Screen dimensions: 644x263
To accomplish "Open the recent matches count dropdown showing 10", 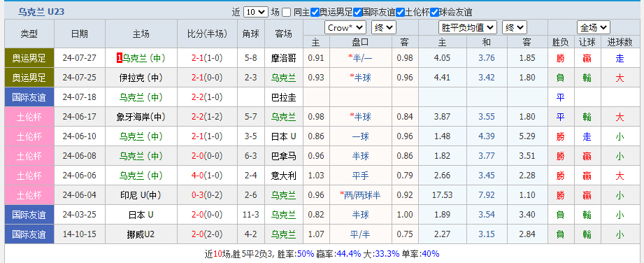I will click(255, 13).
